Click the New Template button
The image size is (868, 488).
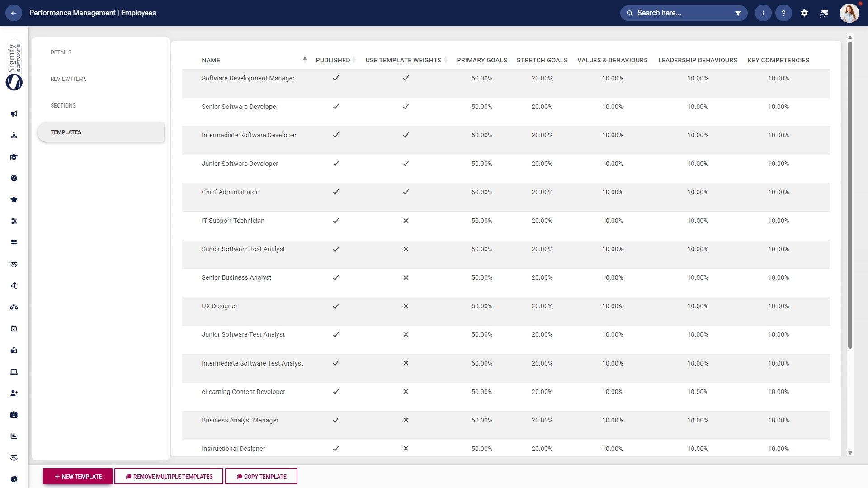(78, 476)
